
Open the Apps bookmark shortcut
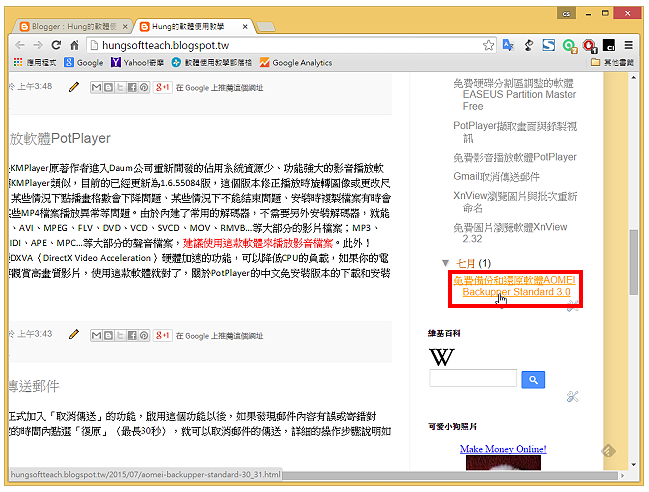point(35,62)
